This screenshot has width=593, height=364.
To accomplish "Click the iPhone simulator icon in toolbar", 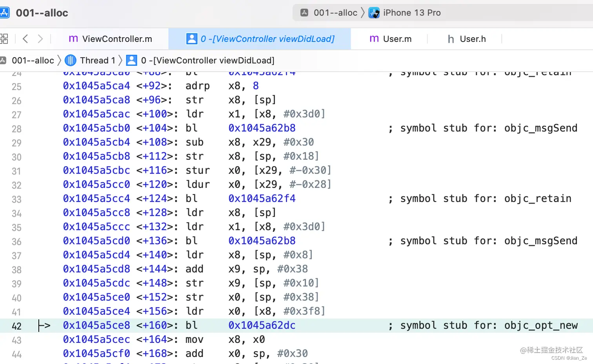I will [374, 13].
